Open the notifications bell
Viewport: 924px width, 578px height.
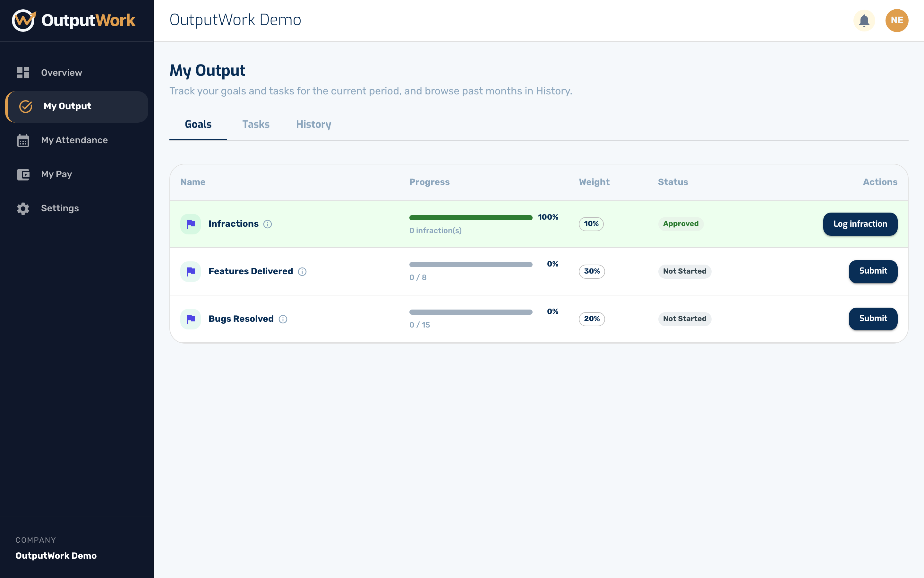(x=864, y=20)
